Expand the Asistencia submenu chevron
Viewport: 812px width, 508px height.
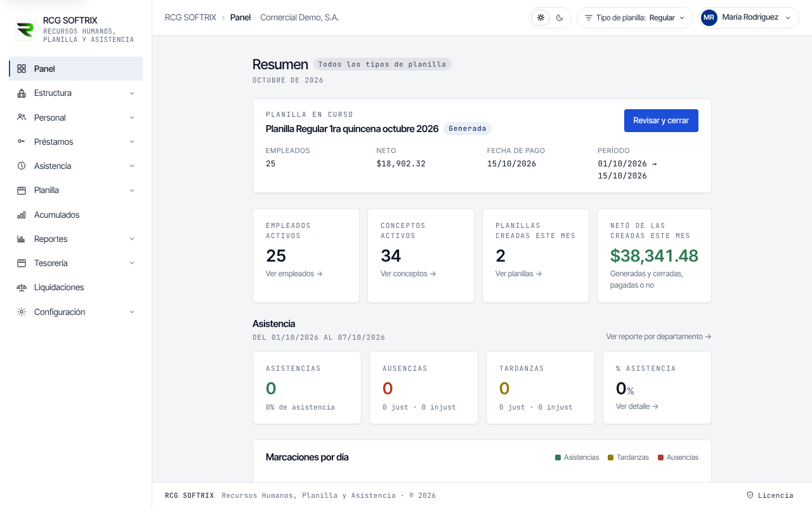(132, 166)
